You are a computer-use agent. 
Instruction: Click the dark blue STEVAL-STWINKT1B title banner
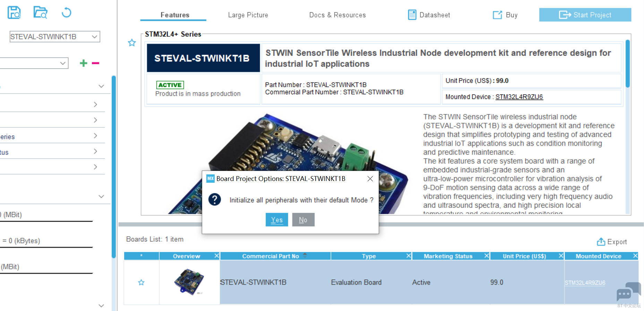pos(203,58)
